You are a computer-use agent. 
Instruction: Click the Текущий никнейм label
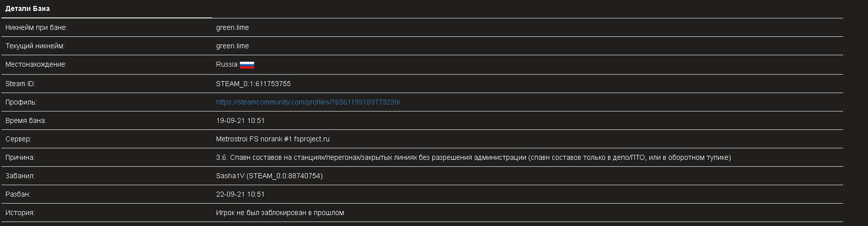pos(35,46)
